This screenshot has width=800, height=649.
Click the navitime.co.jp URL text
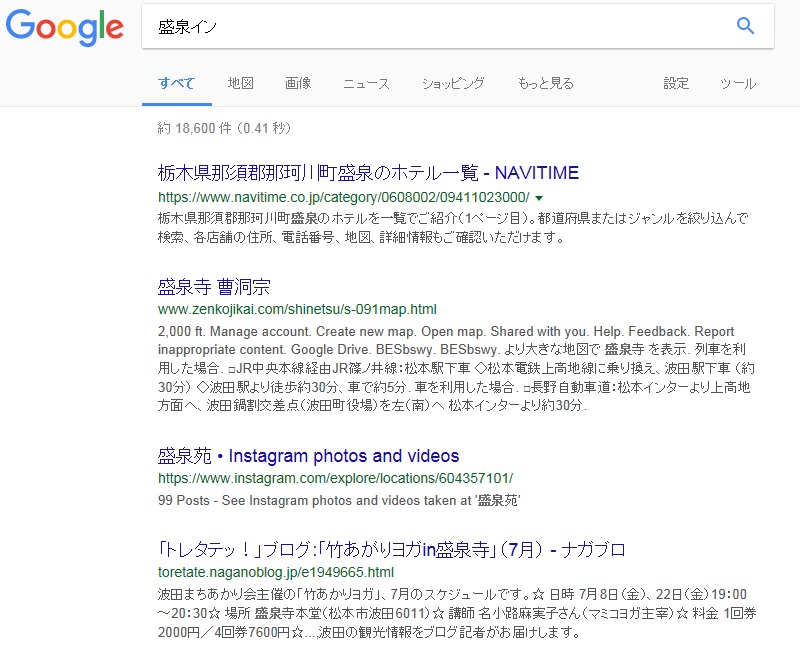point(344,197)
